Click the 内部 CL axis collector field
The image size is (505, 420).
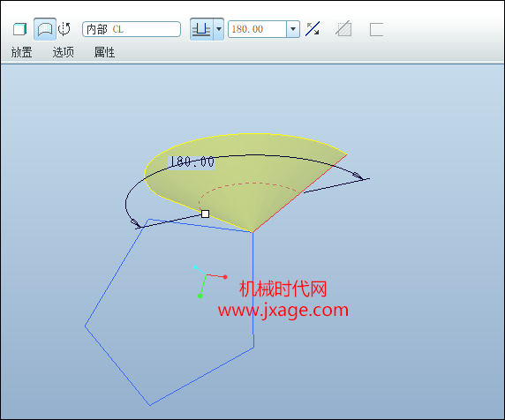pos(132,29)
